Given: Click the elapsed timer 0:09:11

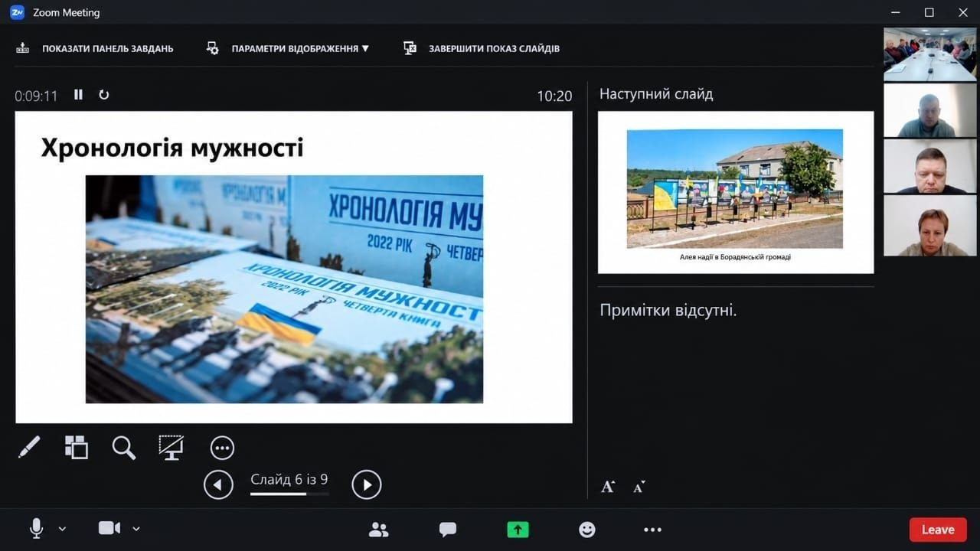Looking at the screenshot, I should tap(37, 96).
